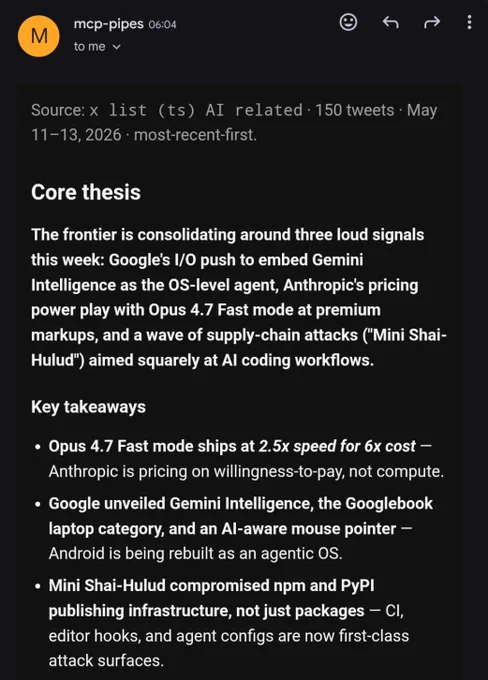Click the core thesis paragraph about frontier consolidating
The image size is (488, 680).
point(239,298)
